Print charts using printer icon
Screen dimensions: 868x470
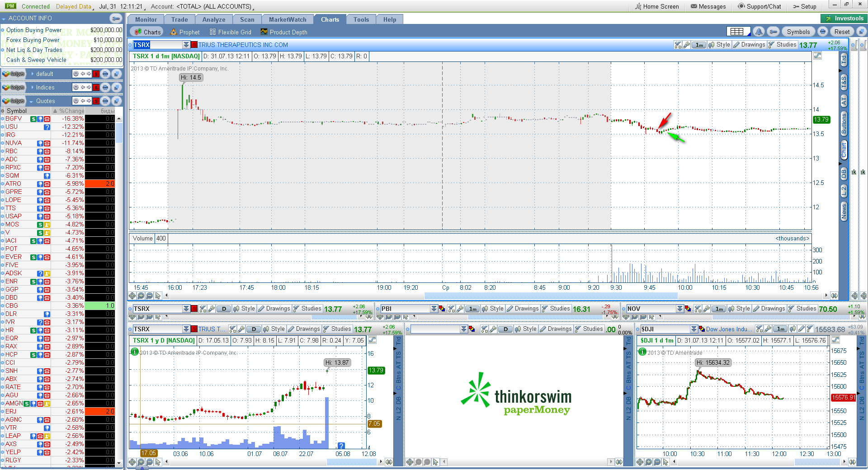(x=823, y=32)
